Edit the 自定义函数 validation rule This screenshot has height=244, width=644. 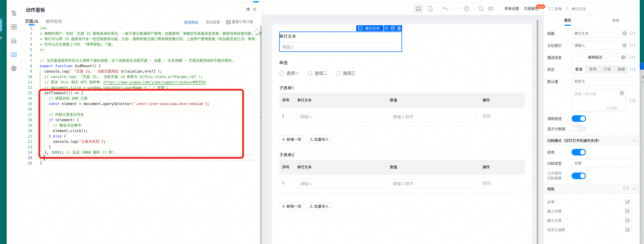point(627,230)
